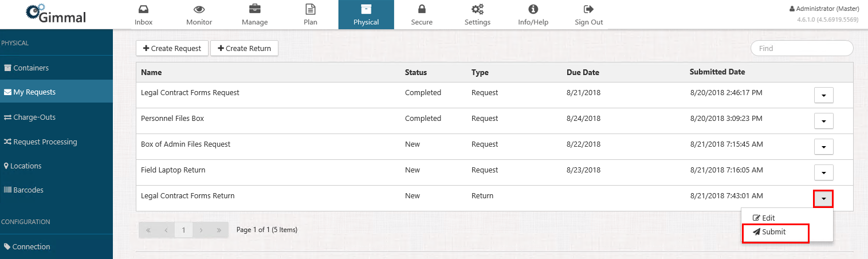Open Settings gears icon

coord(477,10)
